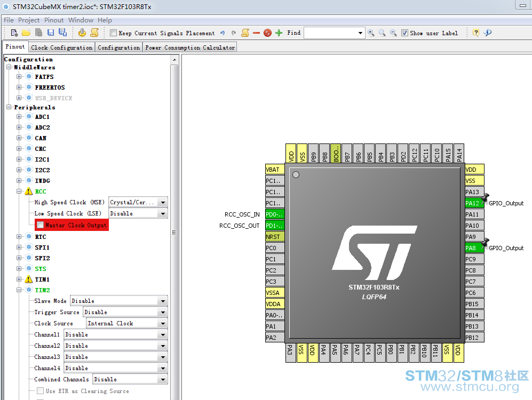Select CAN peripheral in tree

tap(41, 138)
